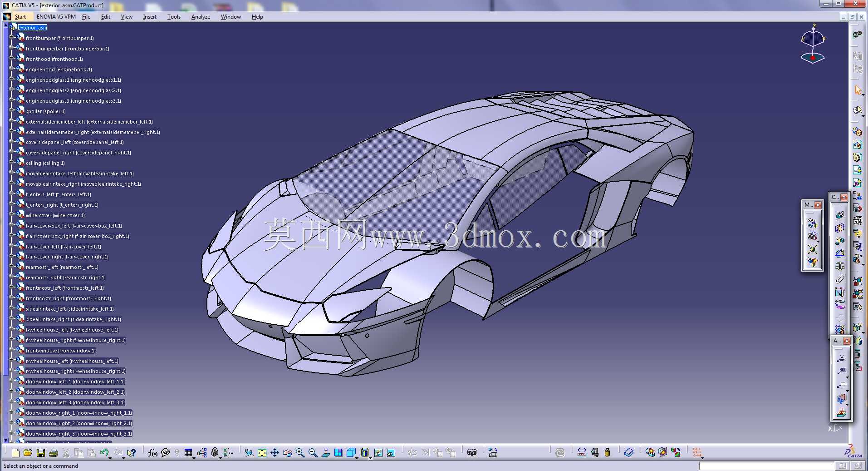Click the Select arrow tool in right toolbar
The image size is (868, 471).
tap(858, 90)
